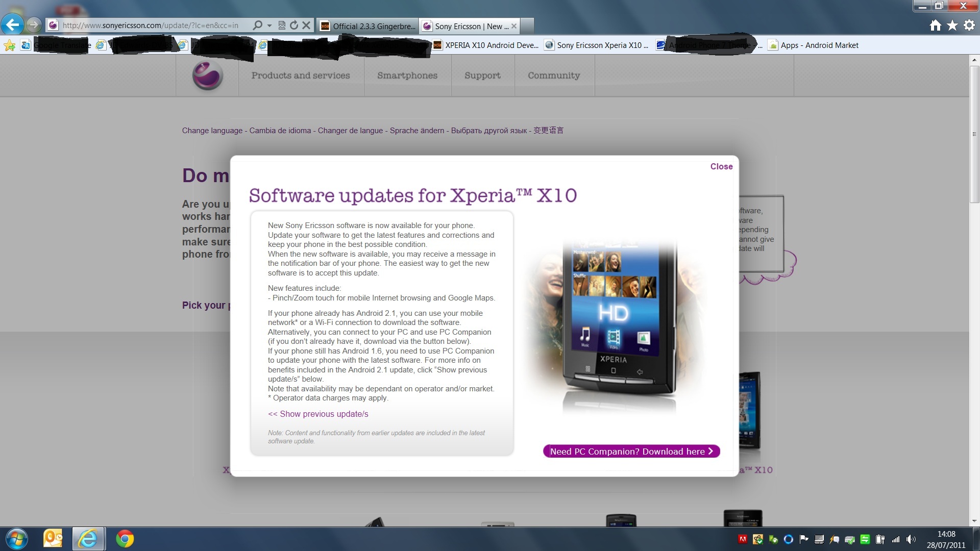The height and width of the screenshot is (551, 980).
Task: Click the green phone-shield tray icon
Action: coord(773,539)
